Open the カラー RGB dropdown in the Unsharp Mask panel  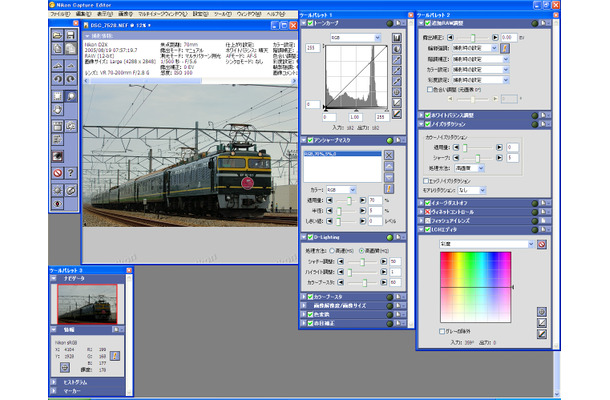(x=341, y=190)
